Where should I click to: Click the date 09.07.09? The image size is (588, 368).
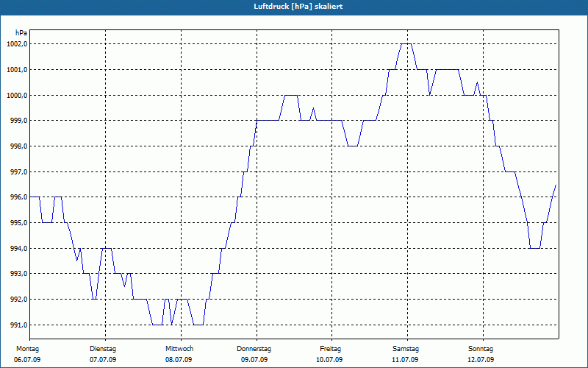tap(254, 360)
